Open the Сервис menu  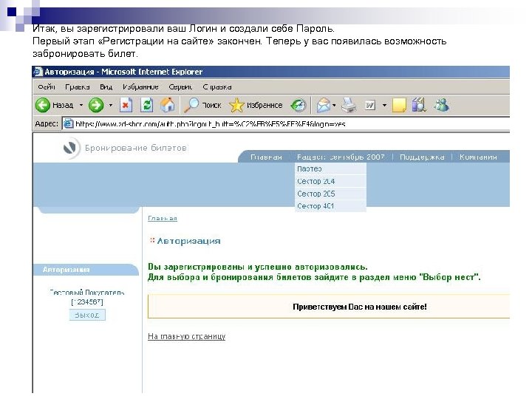(x=180, y=87)
